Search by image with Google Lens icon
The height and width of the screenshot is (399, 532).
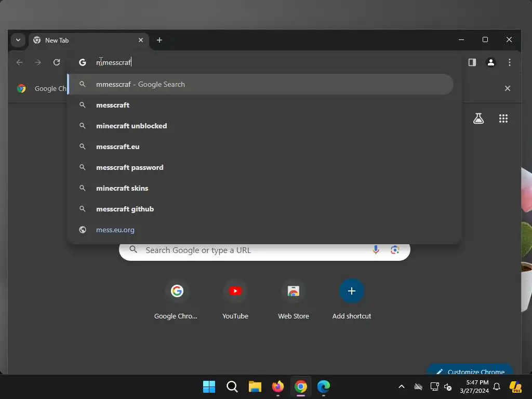(x=395, y=250)
